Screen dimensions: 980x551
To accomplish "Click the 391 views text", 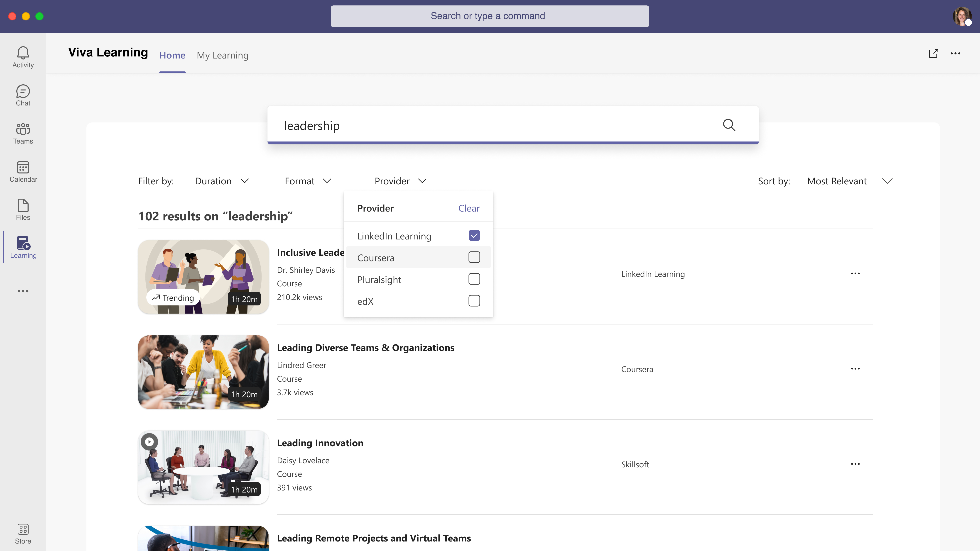I will click(x=294, y=488).
